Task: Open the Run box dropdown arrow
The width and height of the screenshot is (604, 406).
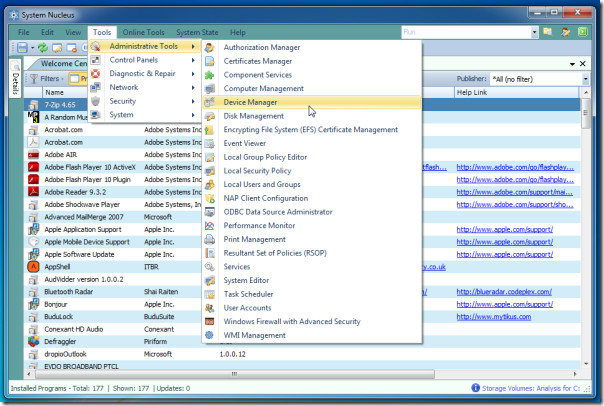Action: (534, 32)
